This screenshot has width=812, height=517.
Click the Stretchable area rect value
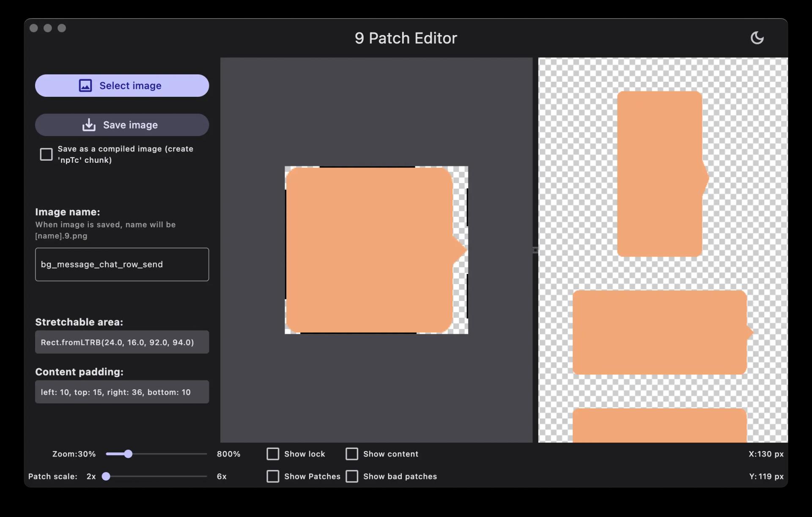click(x=122, y=342)
